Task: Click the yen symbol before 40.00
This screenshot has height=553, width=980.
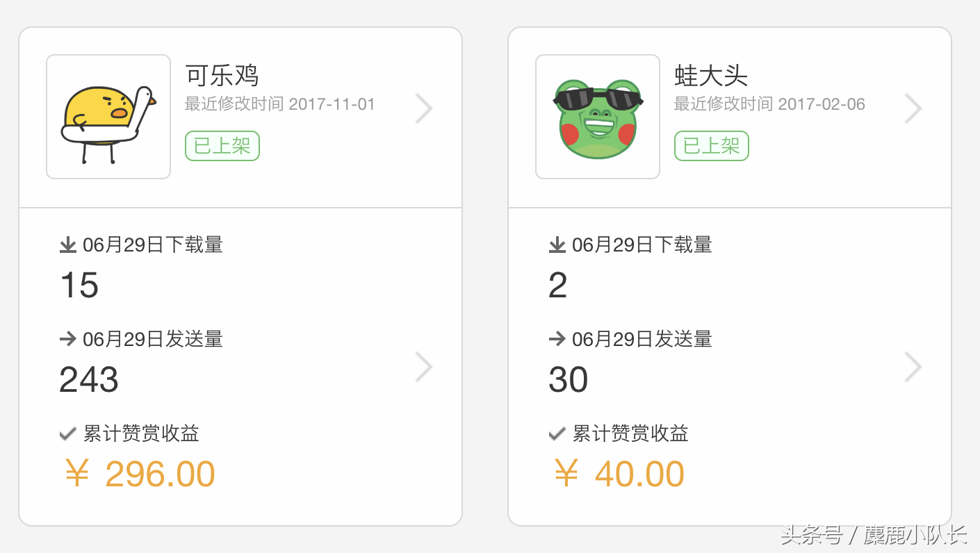Action: click(568, 473)
